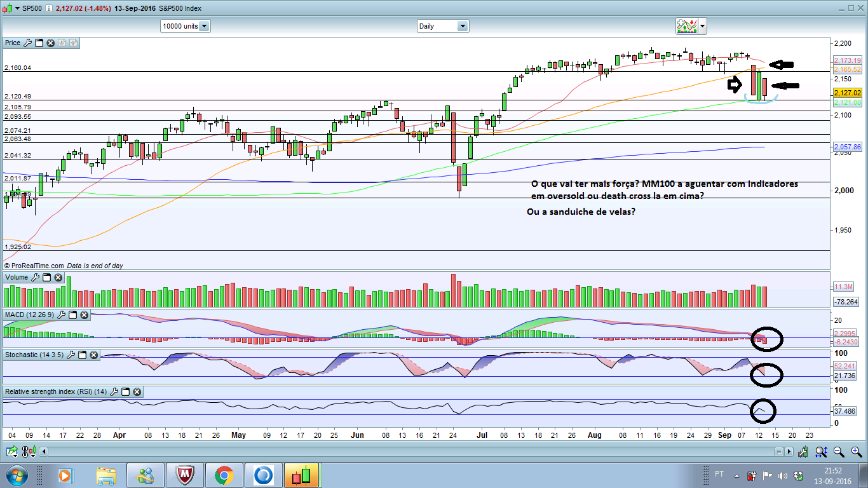The height and width of the screenshot is (488, 868).
Task: Open the blue circle taskbar app
Action: tap(263, 475)
